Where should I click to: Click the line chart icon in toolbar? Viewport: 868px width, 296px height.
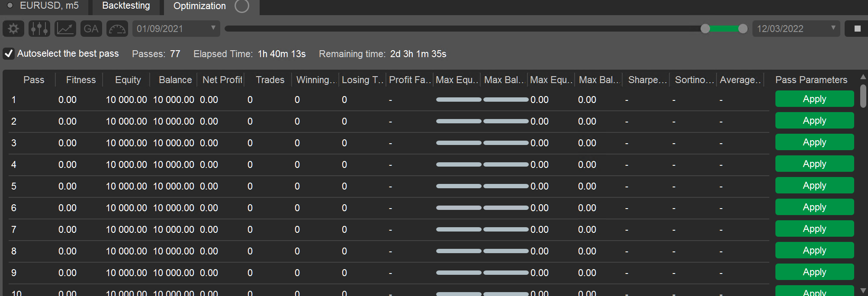pyautogui.click(x=65, y=29)
